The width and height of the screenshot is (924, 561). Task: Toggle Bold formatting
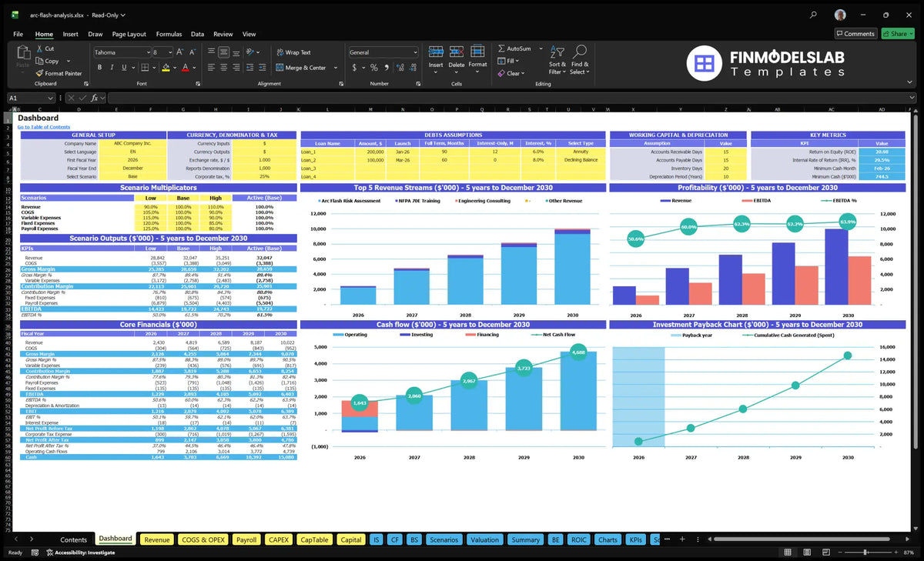point(99,68)
